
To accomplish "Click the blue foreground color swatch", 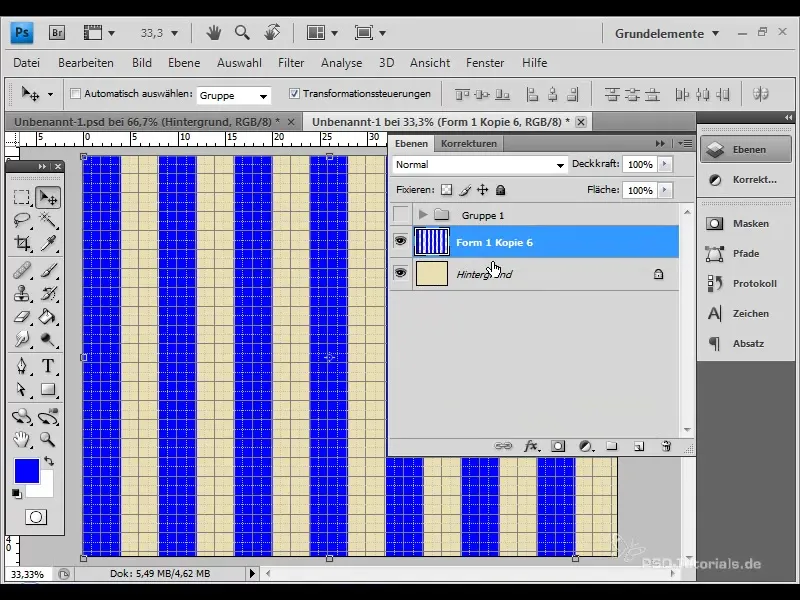I will tap(27, 470).
